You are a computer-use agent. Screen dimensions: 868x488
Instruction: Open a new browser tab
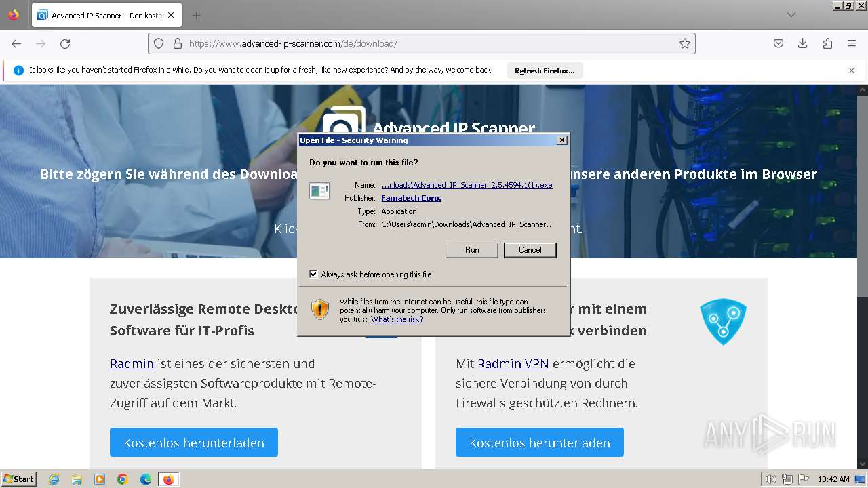(x=196, y=15)
